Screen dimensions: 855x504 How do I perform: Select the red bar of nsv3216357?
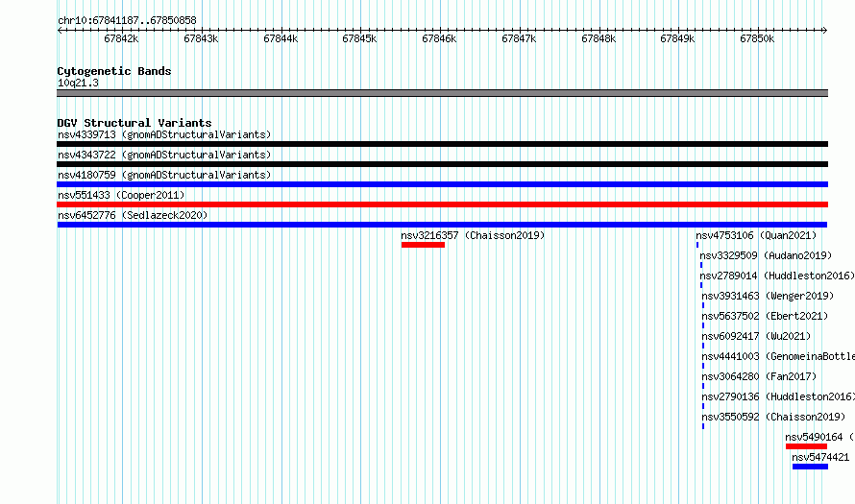pos(423,245)
